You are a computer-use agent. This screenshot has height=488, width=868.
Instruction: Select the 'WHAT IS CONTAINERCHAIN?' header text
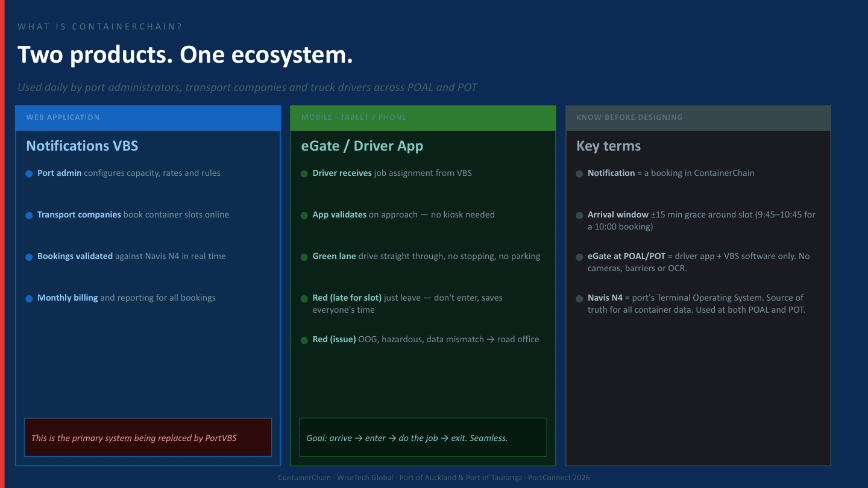(x=100, y=27)
